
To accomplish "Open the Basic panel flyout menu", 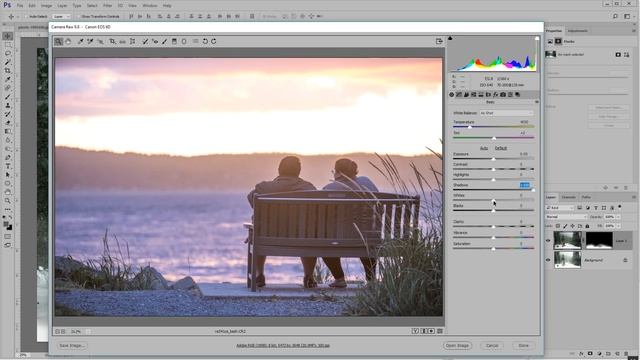I will tap(537, 102).
